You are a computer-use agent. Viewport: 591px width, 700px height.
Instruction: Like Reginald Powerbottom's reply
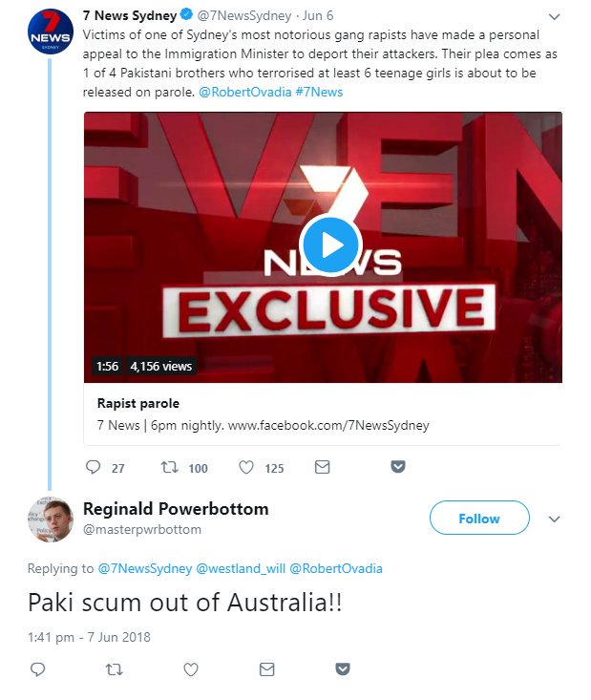pyautogui.click(x=190, y=669)
